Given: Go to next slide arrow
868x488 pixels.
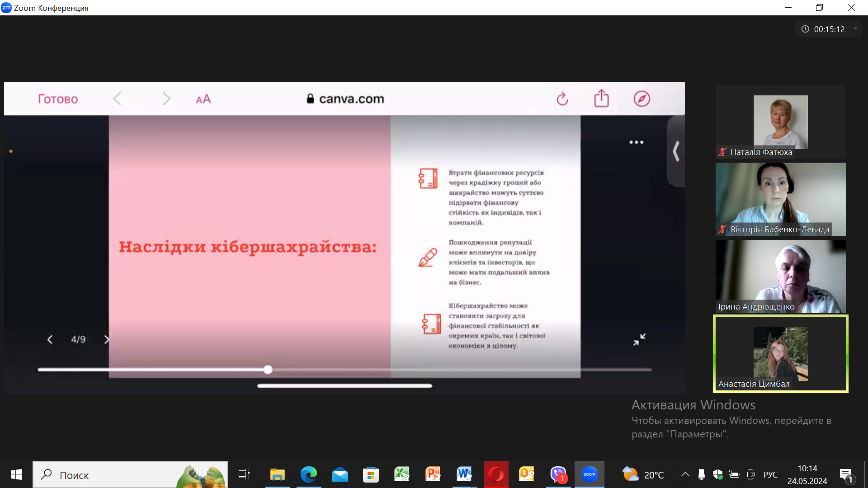Looking at the screenshot, I should [x=107, y=339].
